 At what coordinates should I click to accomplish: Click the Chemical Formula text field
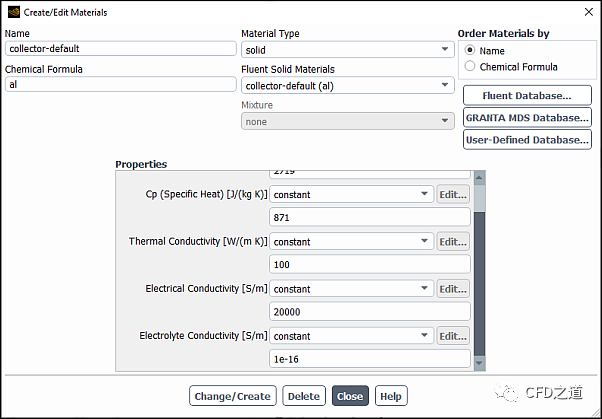119,85
